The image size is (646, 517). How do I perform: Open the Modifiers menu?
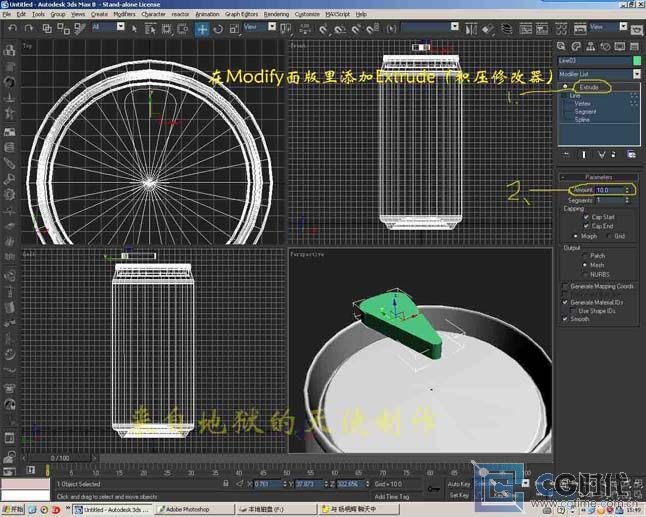[124, 14]
